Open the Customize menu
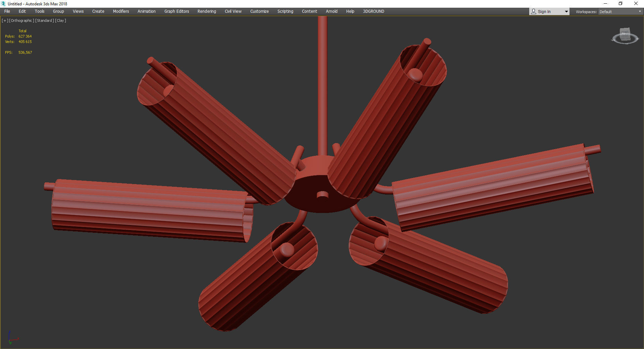Screen dimensions: 644x349 pyautogui.click(x=259, y=11)
